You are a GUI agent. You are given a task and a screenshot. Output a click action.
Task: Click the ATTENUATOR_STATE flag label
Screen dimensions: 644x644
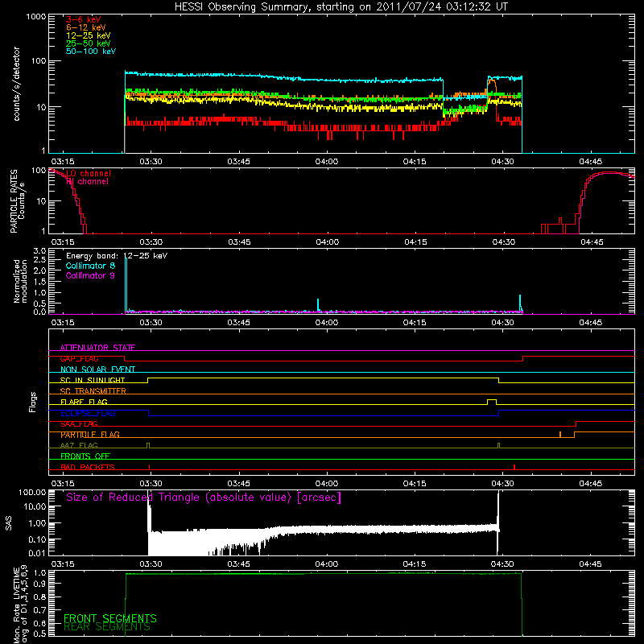tap(97, 348)
